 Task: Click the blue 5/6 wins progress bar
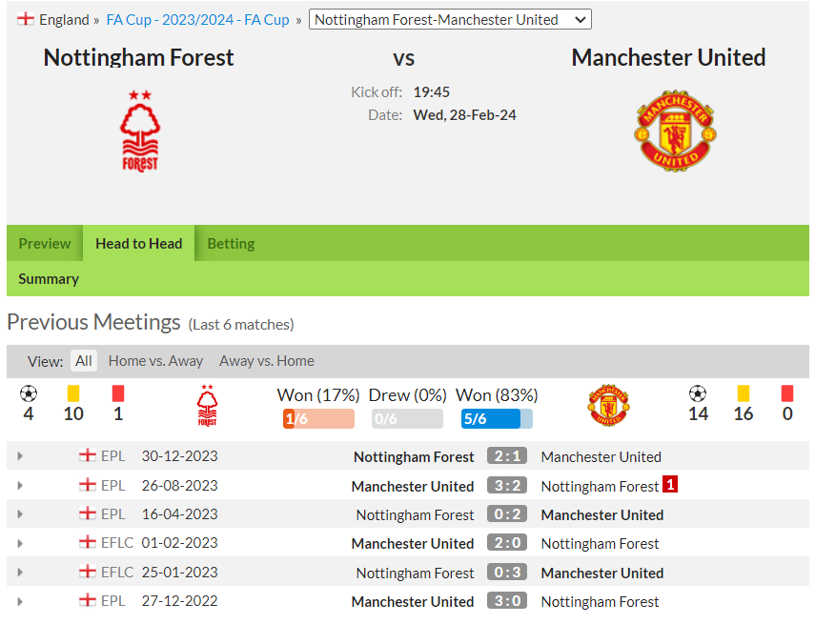pyautogui.click(x=497, y=418)
